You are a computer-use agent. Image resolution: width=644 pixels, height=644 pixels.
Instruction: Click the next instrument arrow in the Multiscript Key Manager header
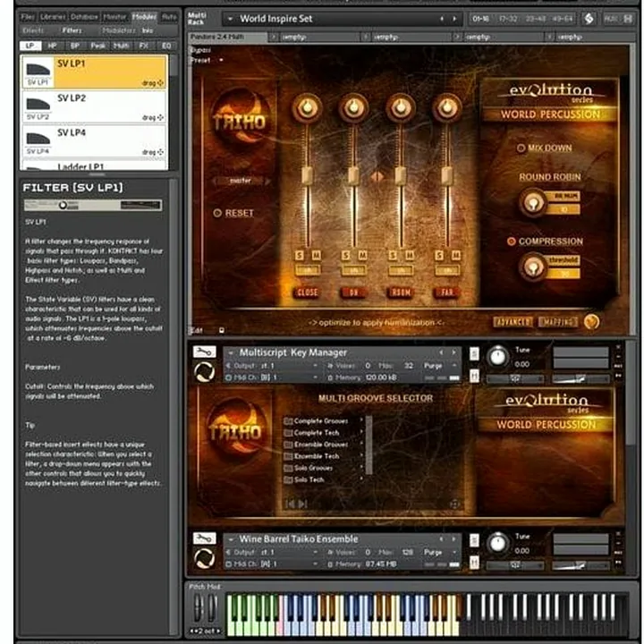click(x=453, y=352)
